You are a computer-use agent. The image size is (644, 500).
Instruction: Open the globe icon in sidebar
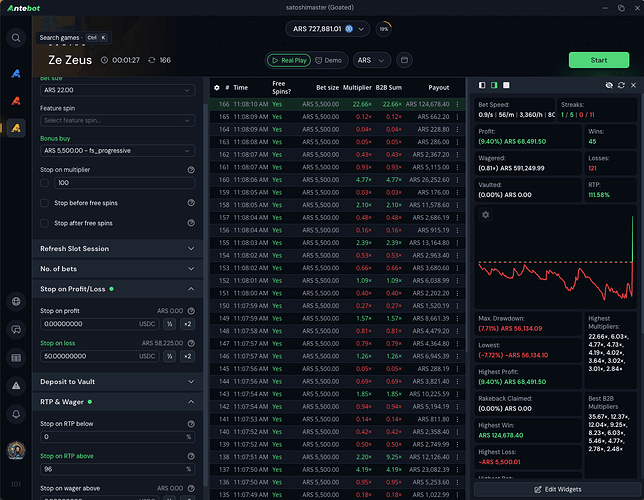click(x=16, y=301)
